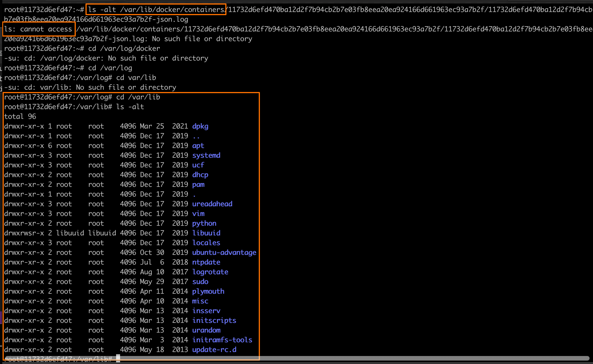This screenshot has width=593, height=364.
Task: Click the systemd directory entry
Action: 206,155
